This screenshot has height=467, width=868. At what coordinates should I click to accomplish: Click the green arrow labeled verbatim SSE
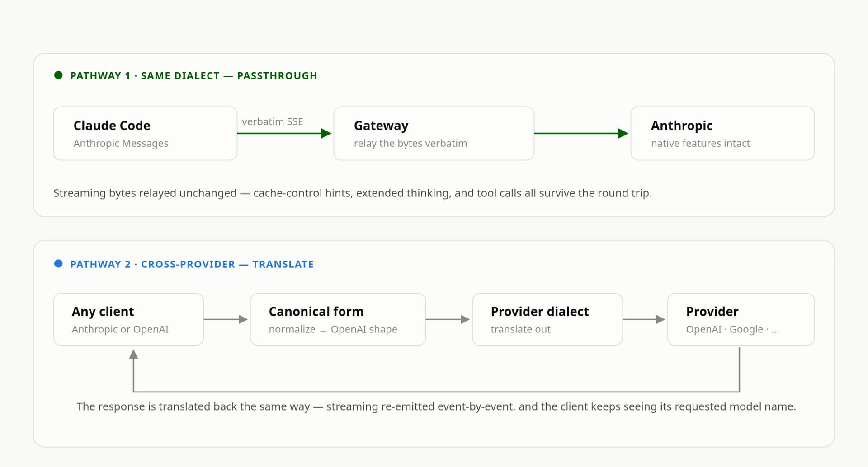[284, 133]
